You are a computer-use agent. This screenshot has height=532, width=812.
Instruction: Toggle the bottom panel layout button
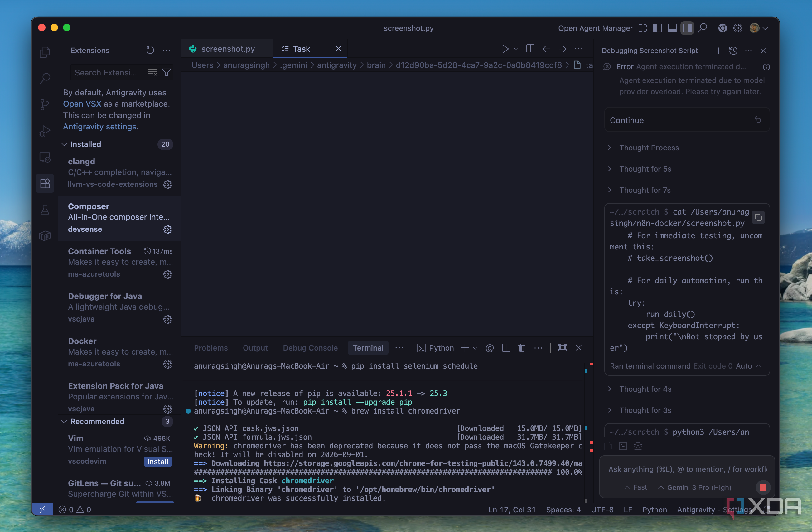click(x=672, y=28)
